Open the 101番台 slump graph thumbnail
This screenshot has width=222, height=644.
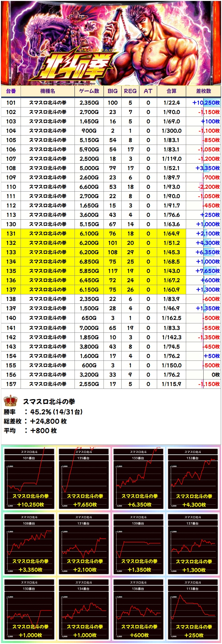(29, 479)
